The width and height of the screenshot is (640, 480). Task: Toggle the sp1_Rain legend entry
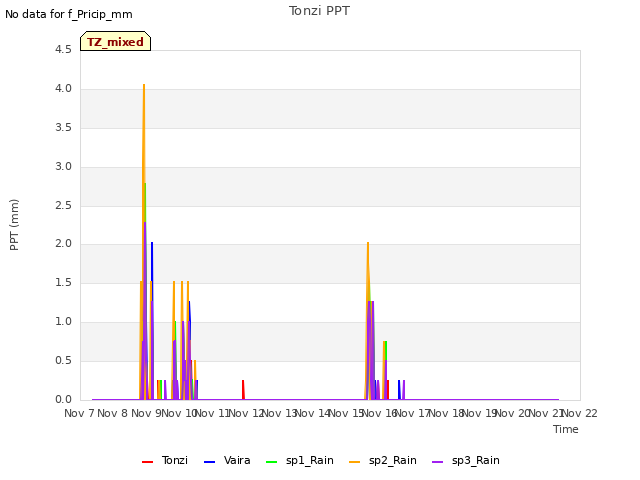point(300,460)
